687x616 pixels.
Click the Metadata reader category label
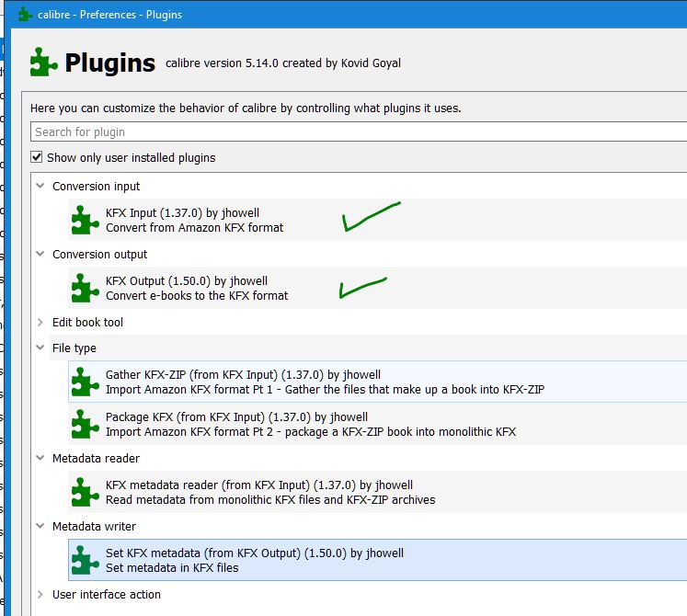(x=96, y=458)
